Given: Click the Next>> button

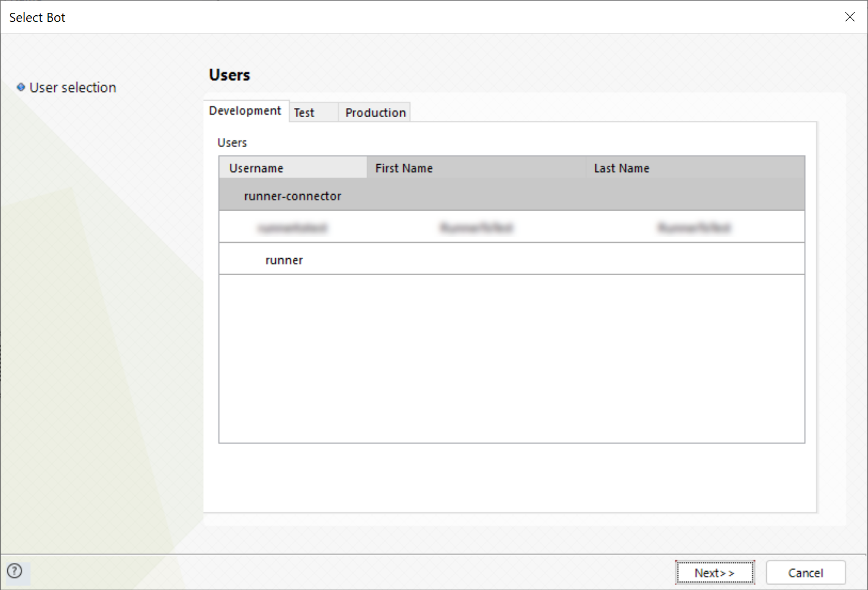Looking at the screenshot, I should tap(715, 573).
